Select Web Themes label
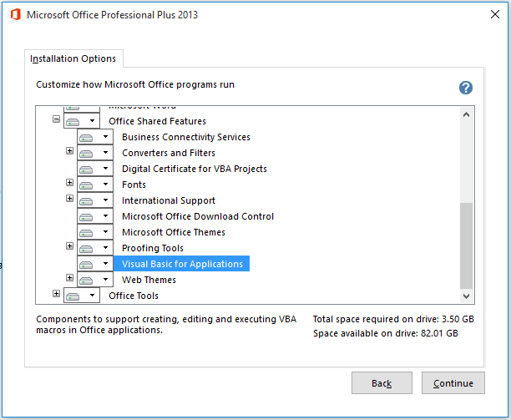Viewport: 511px width, 420px height. [x=149, y=280]
